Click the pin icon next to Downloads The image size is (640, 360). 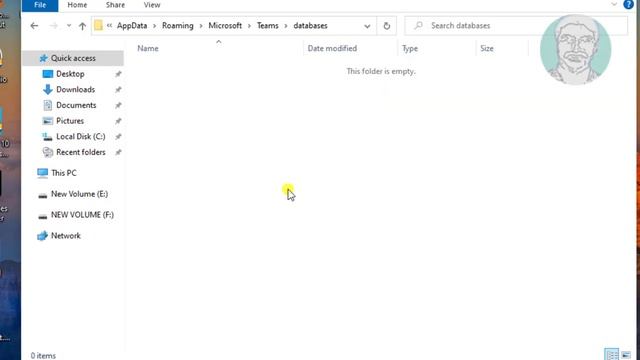pos(118,90)
